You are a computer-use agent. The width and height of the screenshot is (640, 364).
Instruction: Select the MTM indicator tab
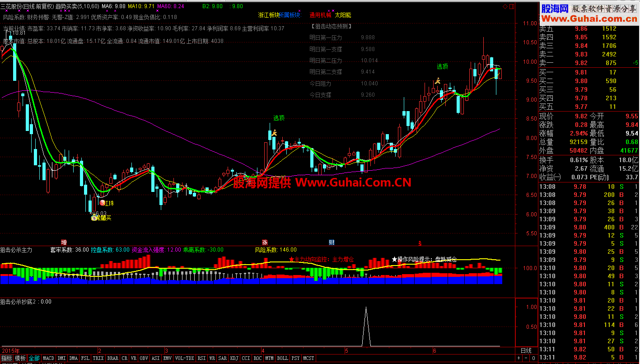pos(269,358)
